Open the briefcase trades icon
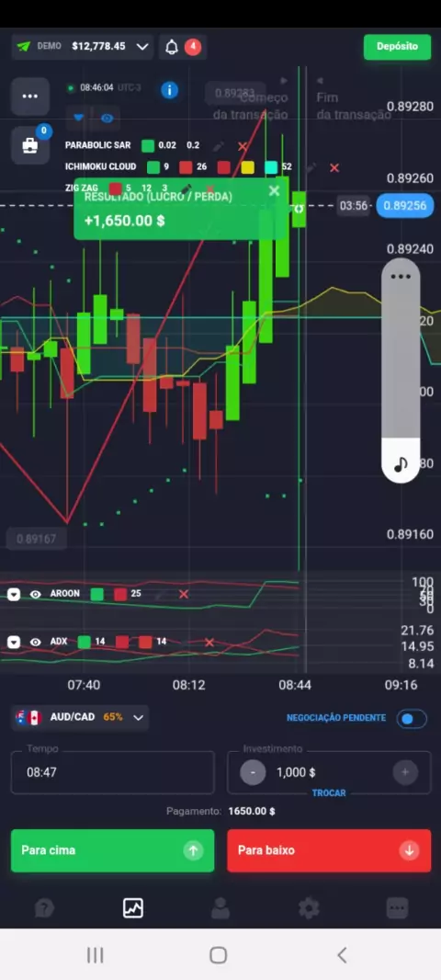This screenshot has height=980, width=441. point(30,145)
